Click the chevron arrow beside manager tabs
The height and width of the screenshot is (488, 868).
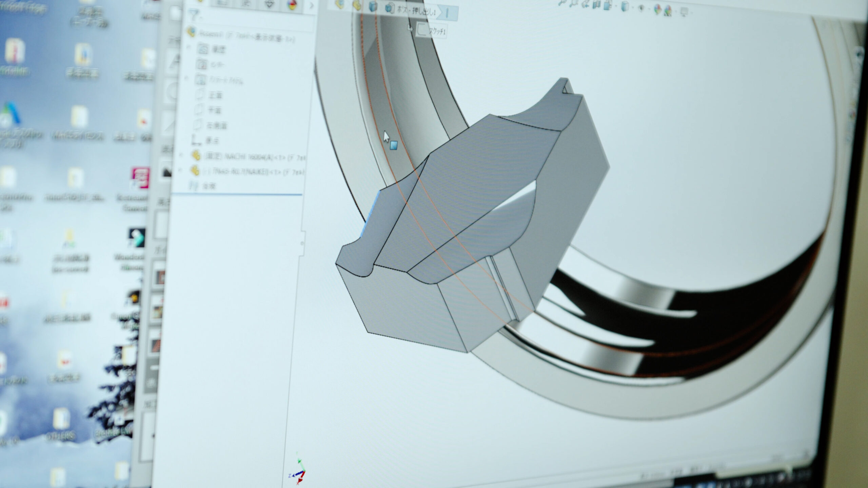[x=311, y=5]
